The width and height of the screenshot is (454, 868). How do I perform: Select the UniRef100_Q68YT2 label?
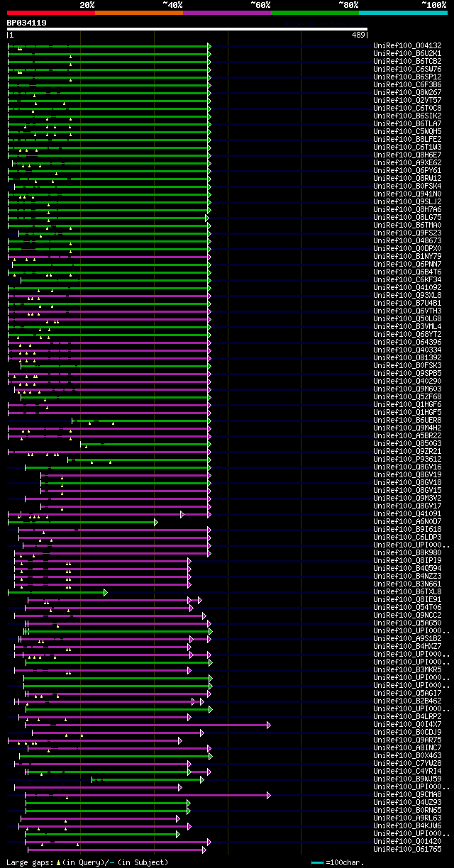pyautogui.click(x=407, y=335)
